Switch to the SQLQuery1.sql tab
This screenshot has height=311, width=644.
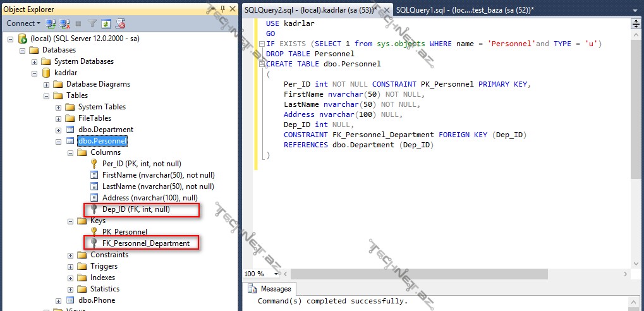point(465,9)
